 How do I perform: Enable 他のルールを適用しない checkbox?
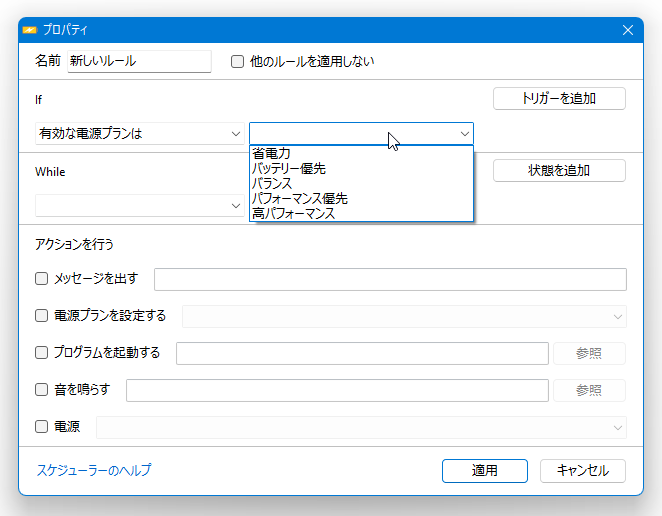point(237,62)
